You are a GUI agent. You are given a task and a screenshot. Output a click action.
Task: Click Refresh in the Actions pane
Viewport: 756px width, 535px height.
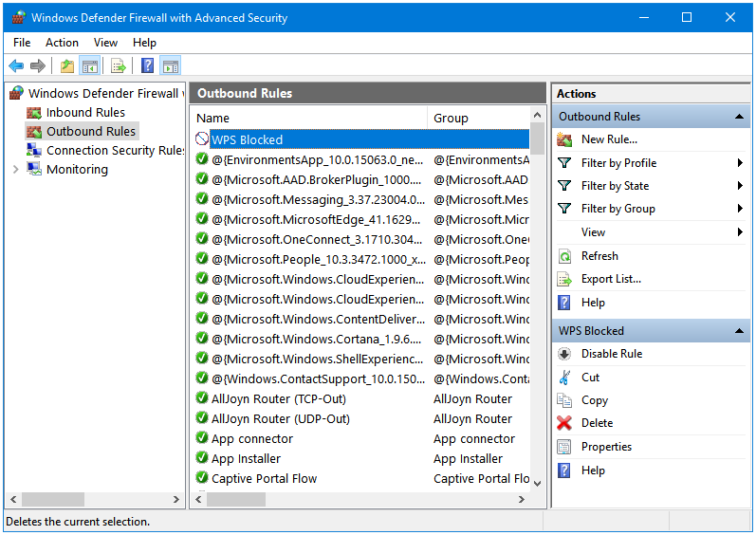599,256
